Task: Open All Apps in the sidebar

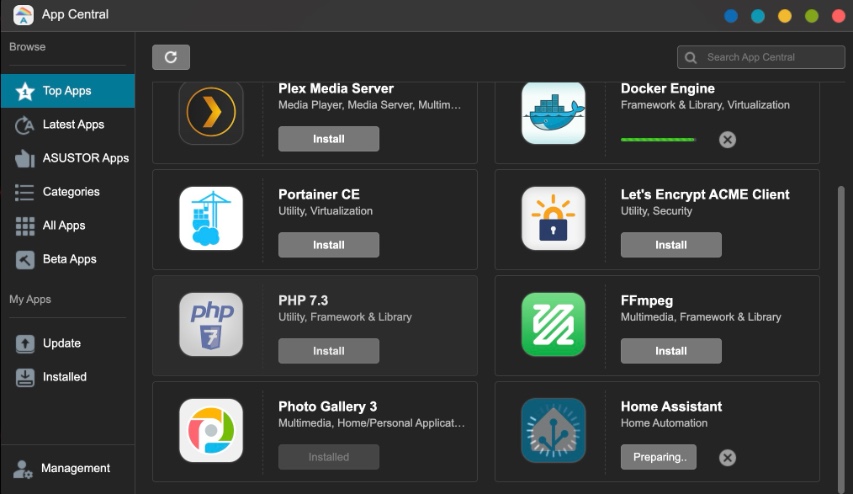Action: pos(67,226)
